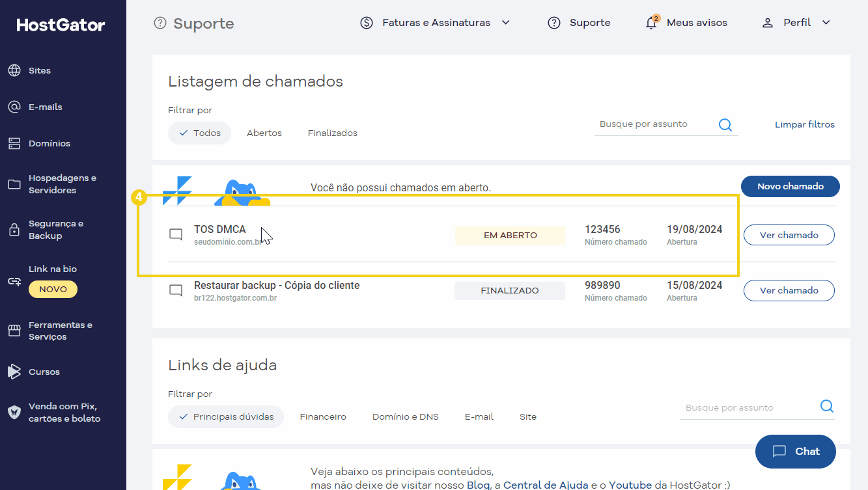Click the dollar icon beside Faturas e Assinaturas
This screenshot has height=490, width=868.
pos(367,23)
